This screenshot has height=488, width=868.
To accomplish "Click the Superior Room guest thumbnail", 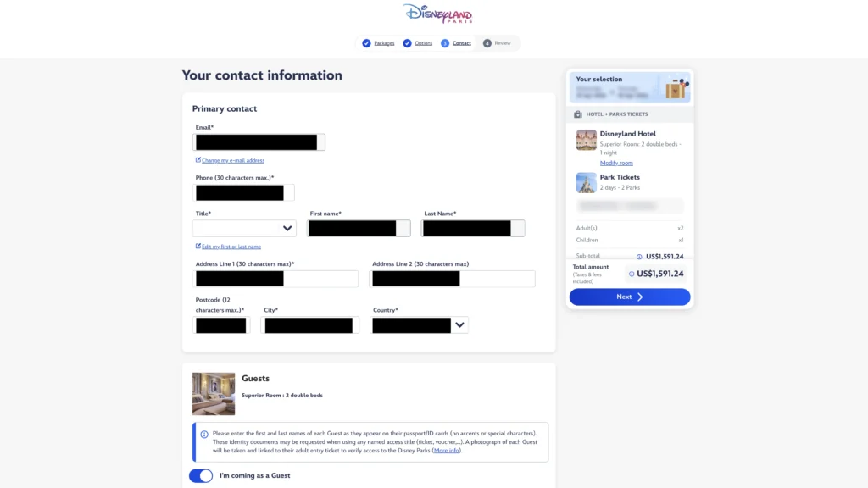I will coord(214,393).
